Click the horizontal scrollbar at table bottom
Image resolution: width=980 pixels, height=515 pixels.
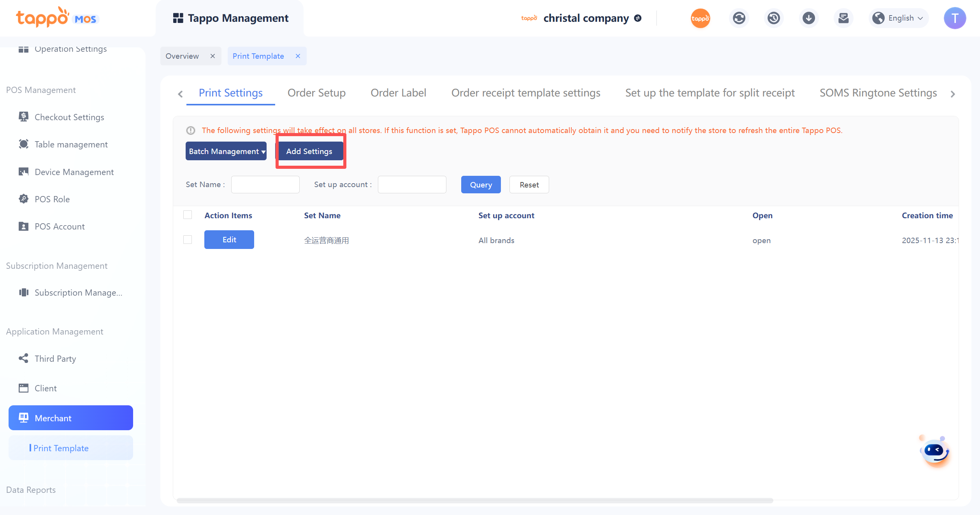pyautogui.click(x=475, y=501)
